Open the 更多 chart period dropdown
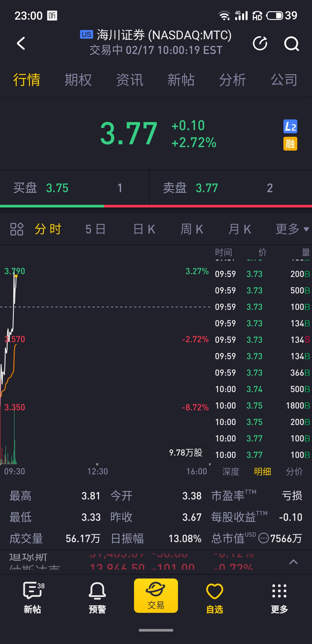The width and height of the screenshot is (312, 644). [x=292, y=229]
